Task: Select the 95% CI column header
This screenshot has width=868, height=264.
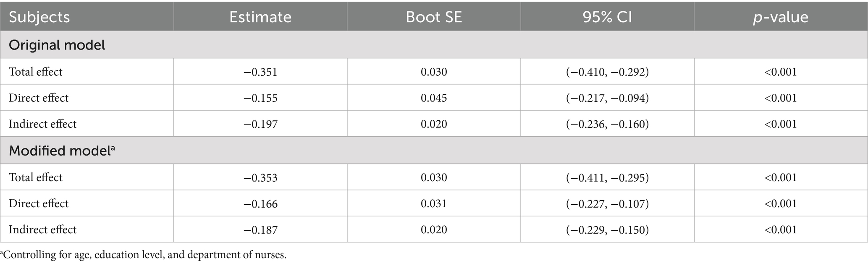Action: [x=607, y=17]
